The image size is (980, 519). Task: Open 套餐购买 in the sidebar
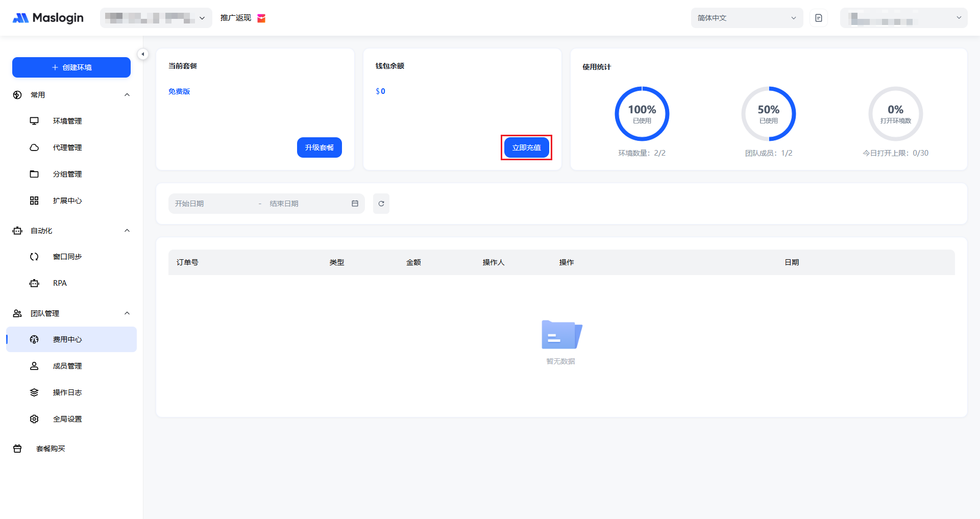[51, 449]
